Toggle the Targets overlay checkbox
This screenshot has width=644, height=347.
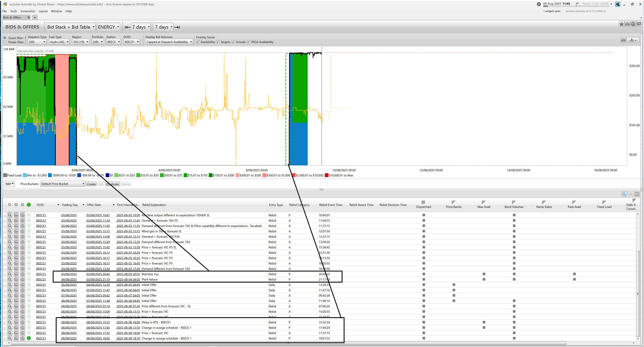(218, 42)
